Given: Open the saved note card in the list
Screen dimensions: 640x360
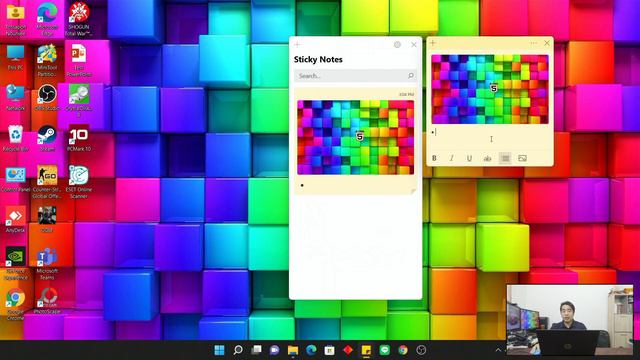Looking at the screenshot, I should (x=356, y=141).
